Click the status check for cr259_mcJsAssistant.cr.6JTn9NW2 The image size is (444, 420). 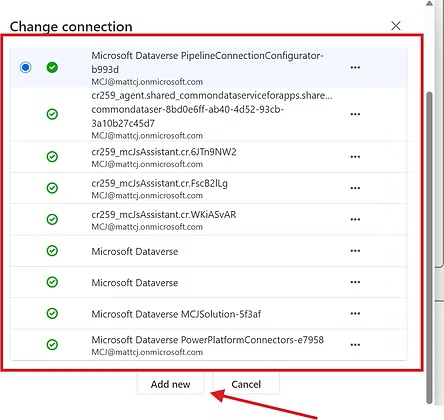(x=52, y=157)
